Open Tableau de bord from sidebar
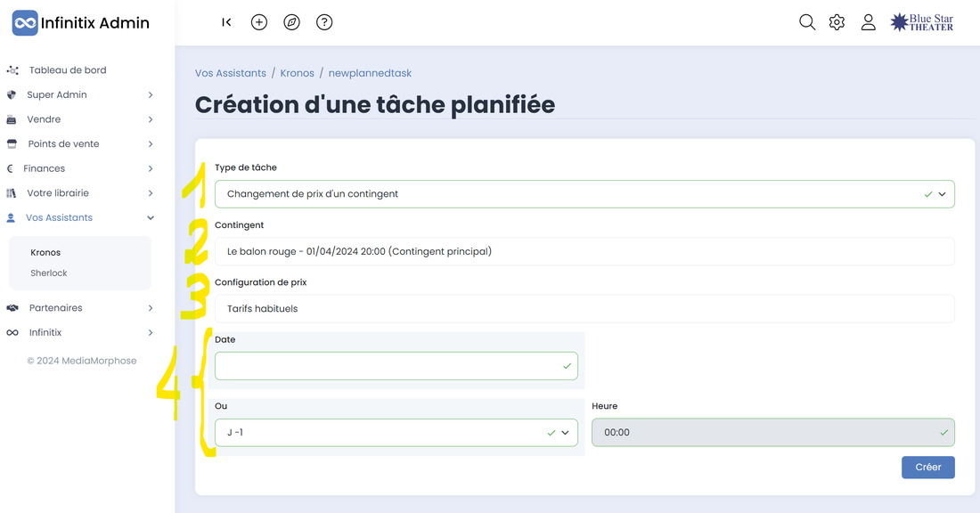This screenshot has height=513, width=980. pos(67,70)
